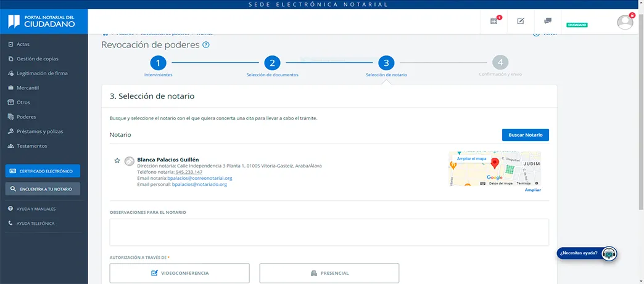This screenshot has width=644, height=284.
Task: Expand the Mercantil sidebar section
Action: (x=28, y=87)
